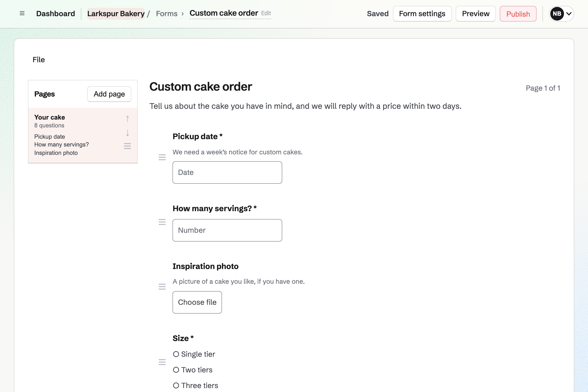
Task: Open Form settings
Action: click(422, 14)
